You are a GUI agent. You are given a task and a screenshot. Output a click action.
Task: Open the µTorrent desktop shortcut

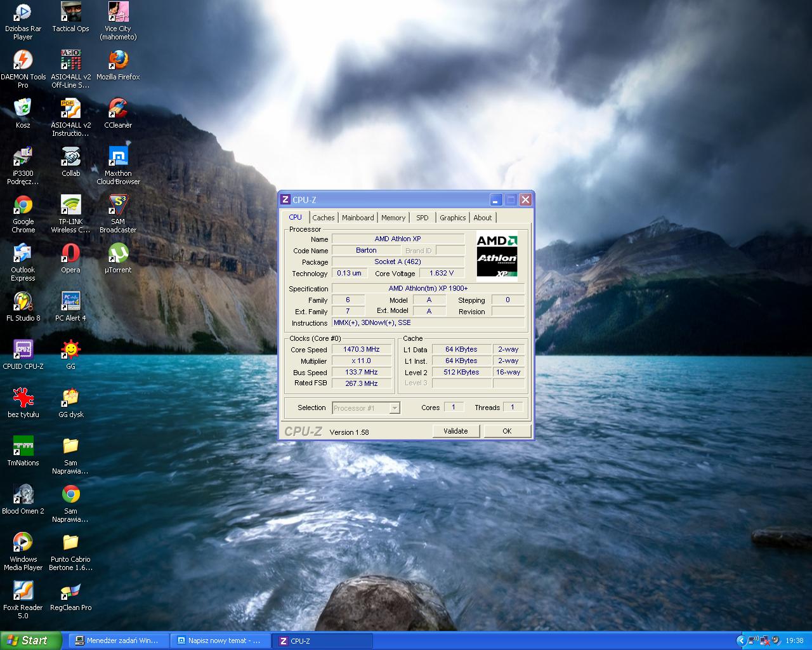118,254
